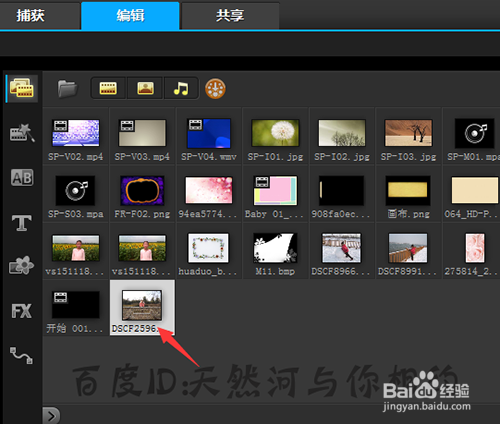
Task: Select the SP-I03.jpg desert tree thumbnail
Action: pyautogui.click(x=409, y=133)
